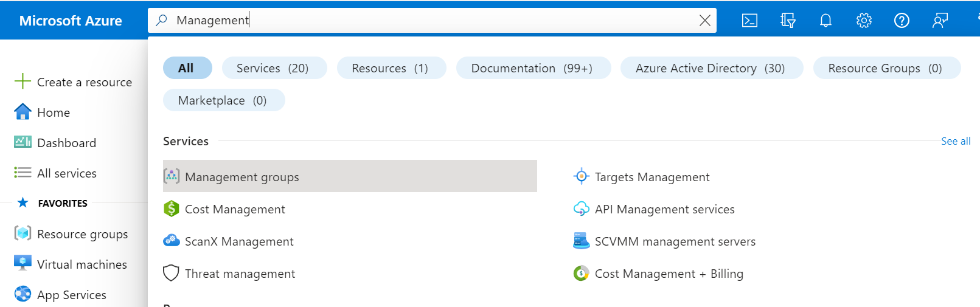This screenshot has height=307, width=980.
Task: Filter by Azure Active Directory (30)
Action: [711, 68]
